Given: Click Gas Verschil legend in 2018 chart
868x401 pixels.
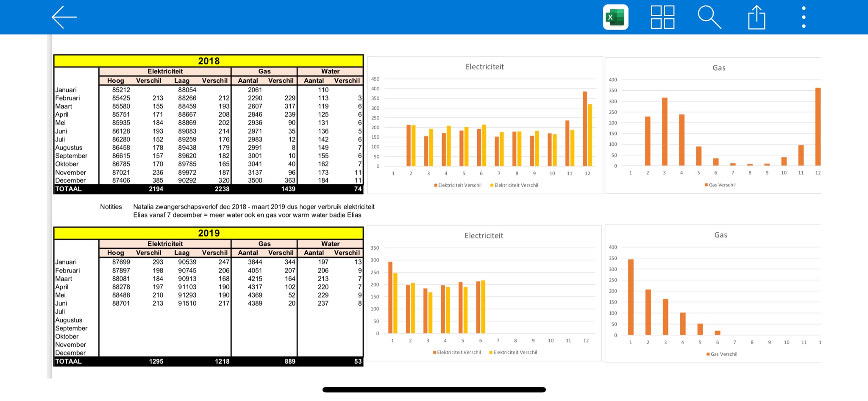Looking at the screenshot, I should [x=720, y=185].
